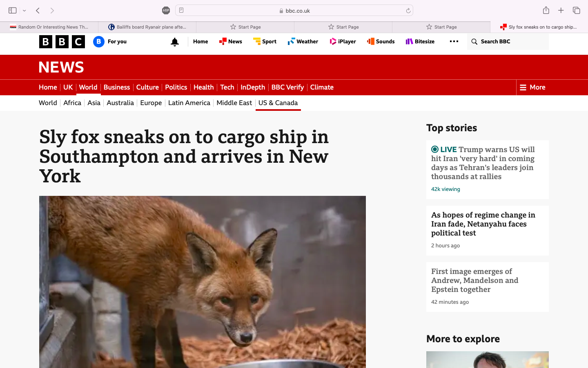588x368 pixels.
Task: Reload the page using the refresh icon
Action: [x=408, y=10]
